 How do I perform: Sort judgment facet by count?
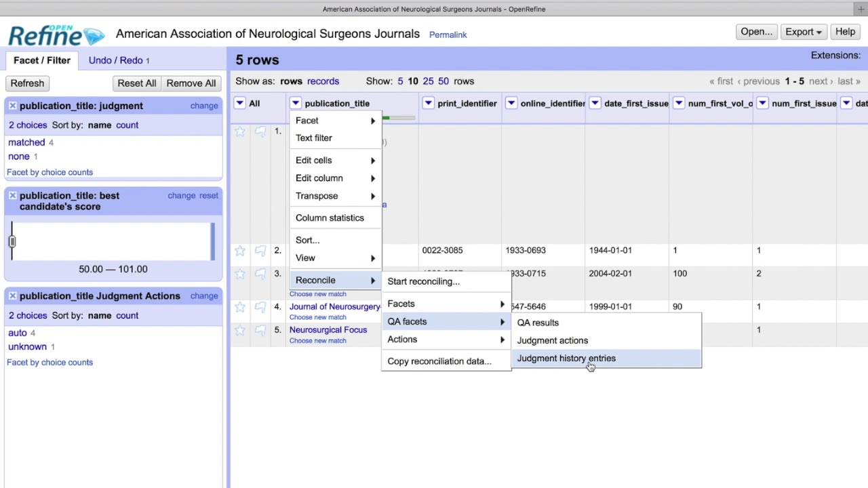click(x=127, y=125)
